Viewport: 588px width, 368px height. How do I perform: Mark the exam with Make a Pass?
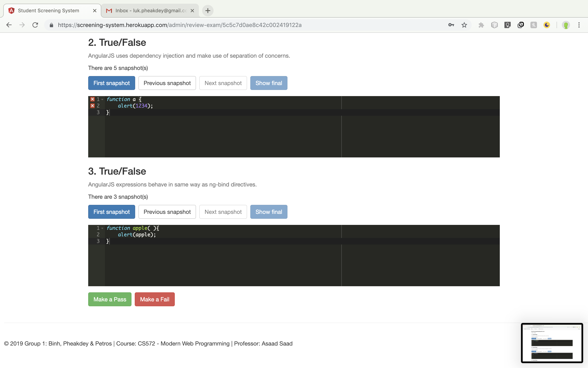click(x=110, y=299)
